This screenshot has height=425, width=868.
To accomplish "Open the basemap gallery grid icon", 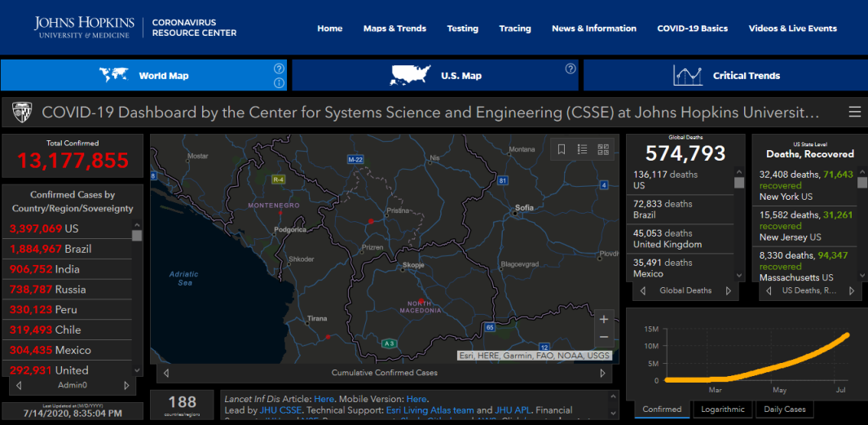I will [603, 149].
